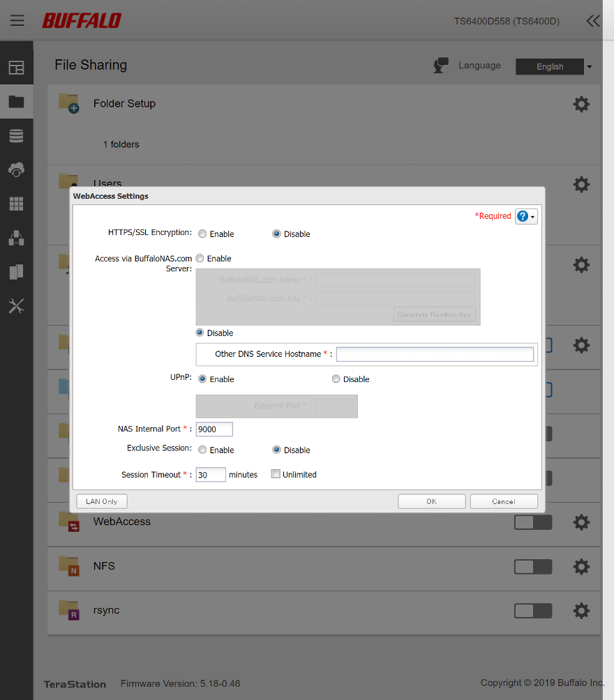Click the '1 folders' text
This screenshot has height=700, width=614.
[121, 144]
